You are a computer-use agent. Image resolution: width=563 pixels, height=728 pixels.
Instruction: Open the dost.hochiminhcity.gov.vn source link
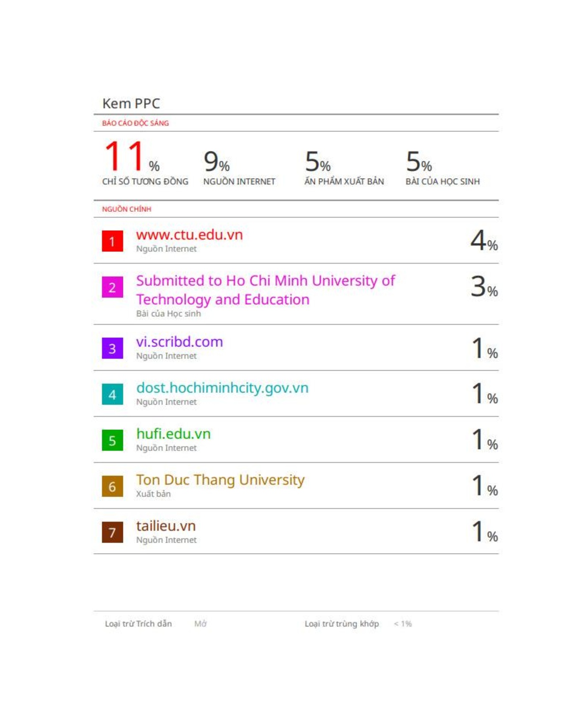click(222, 388)
